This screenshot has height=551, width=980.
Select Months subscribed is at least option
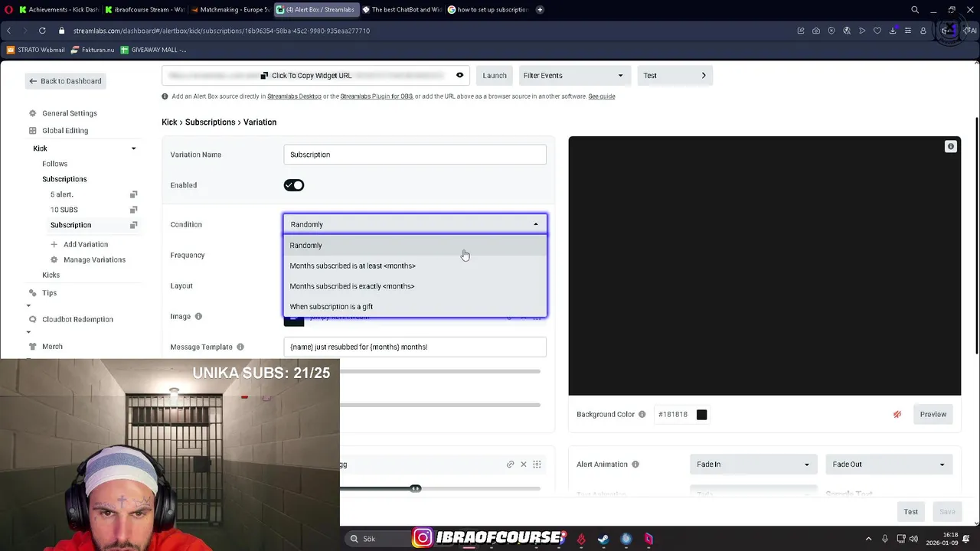tap(415, 266)
